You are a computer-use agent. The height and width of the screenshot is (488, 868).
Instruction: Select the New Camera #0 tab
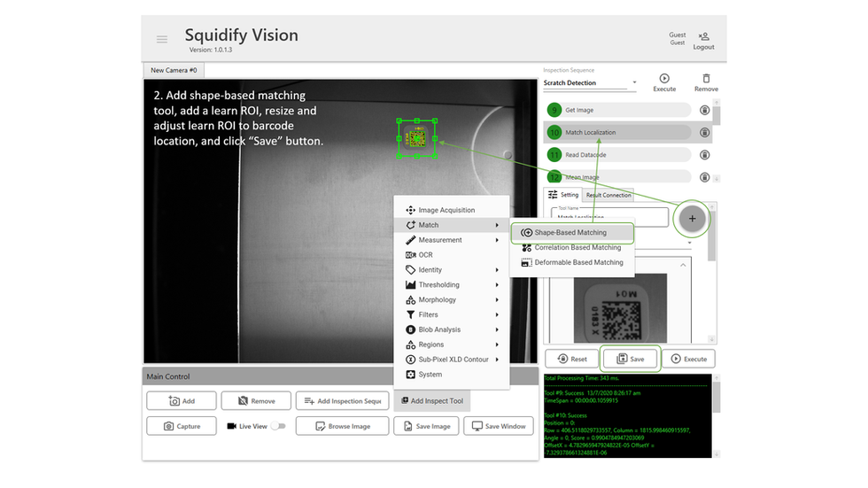(174, 70)
